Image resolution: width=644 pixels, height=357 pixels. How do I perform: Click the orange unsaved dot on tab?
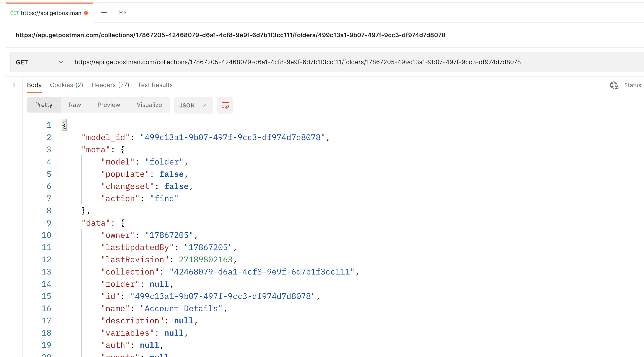click(x=86, y=13)
